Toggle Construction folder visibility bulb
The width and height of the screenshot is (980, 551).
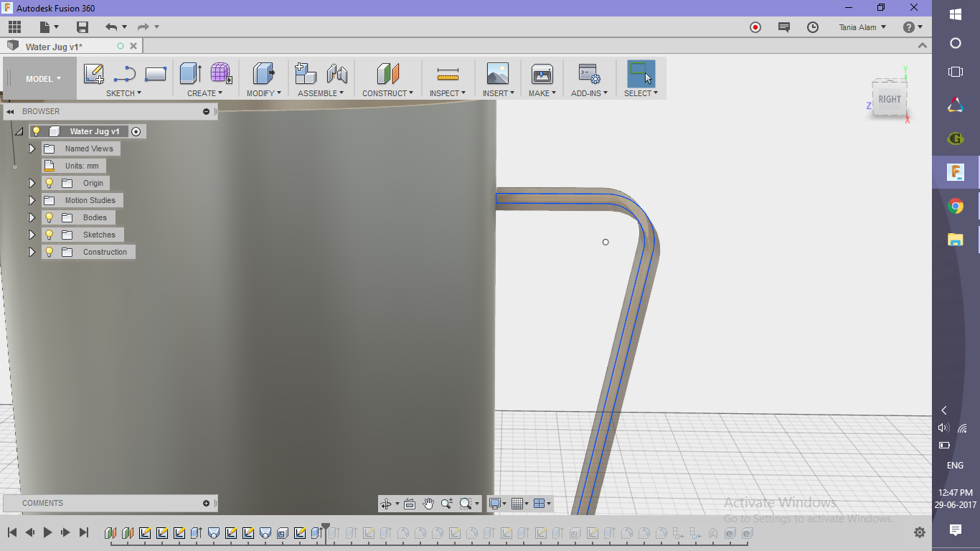point(50,252)
